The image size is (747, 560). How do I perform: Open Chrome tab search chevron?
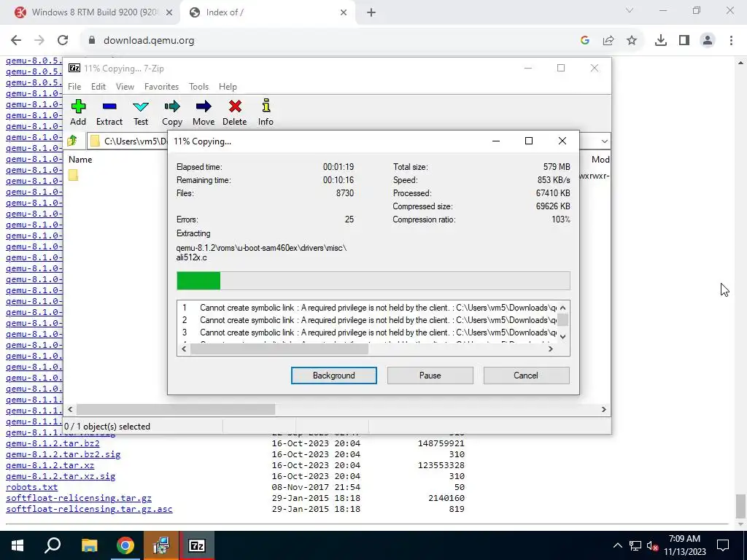click(x=630, y=10)
